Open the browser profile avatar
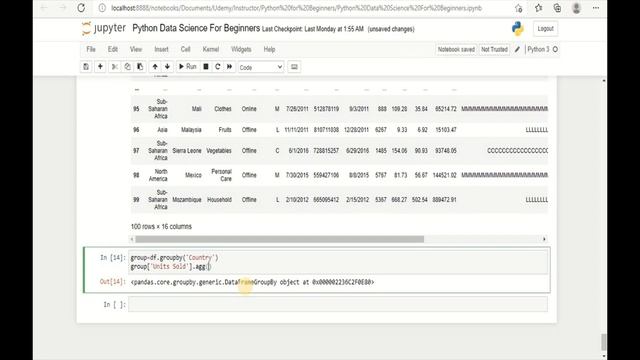The image size is (640, 360). (x=576, y=8)
